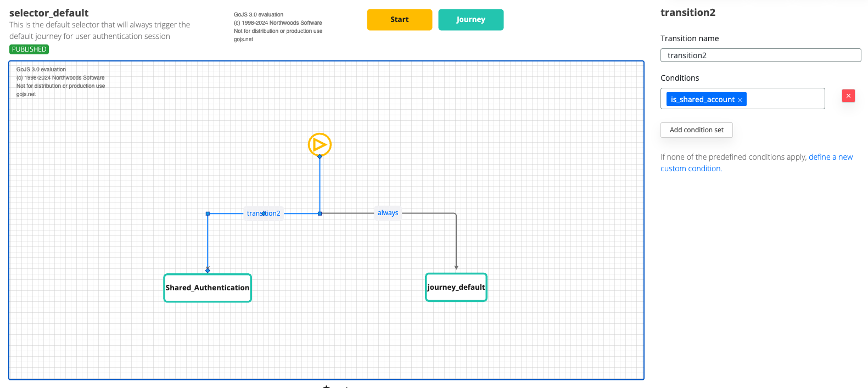The height and width of the screenshot is (388, 868).
Task: Click diamond handle atop Shared_Authentication node
Action: coord(208,270)
